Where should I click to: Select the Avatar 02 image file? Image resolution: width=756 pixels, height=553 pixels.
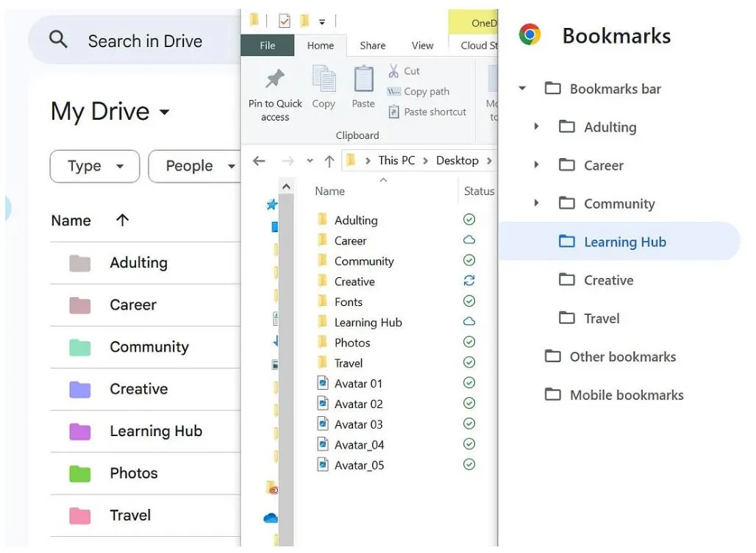coord(349,404)
